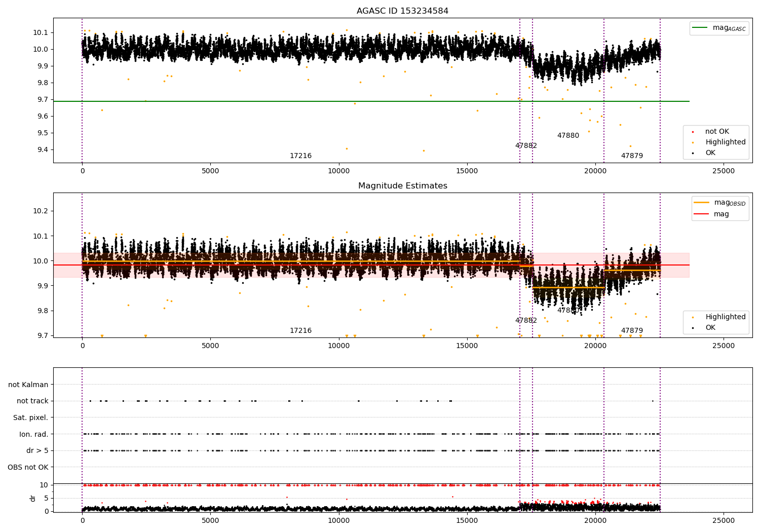Select the 'not track' row label

pyautogui.click(x=32, y=401)
